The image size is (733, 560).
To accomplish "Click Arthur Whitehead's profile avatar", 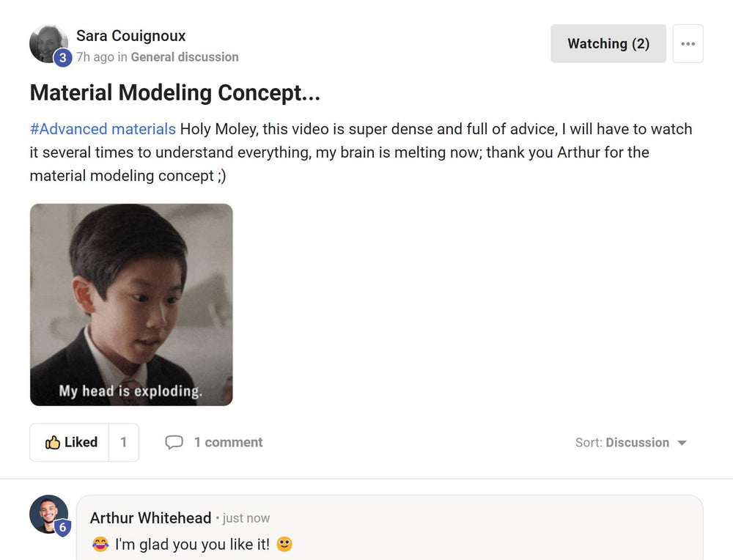I will point(48,513).
